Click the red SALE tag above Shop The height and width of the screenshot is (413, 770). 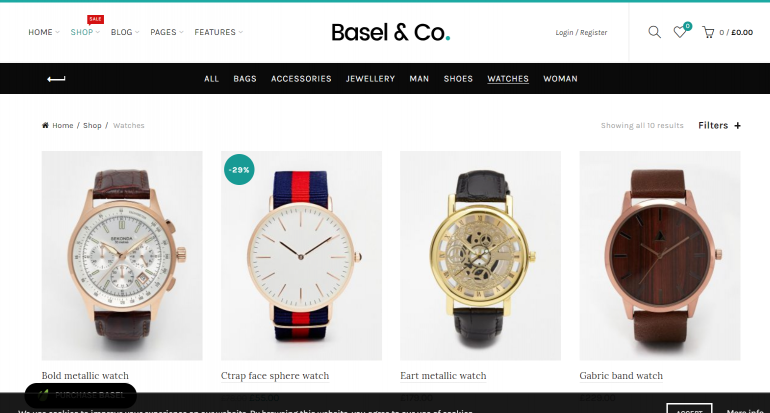95,19
